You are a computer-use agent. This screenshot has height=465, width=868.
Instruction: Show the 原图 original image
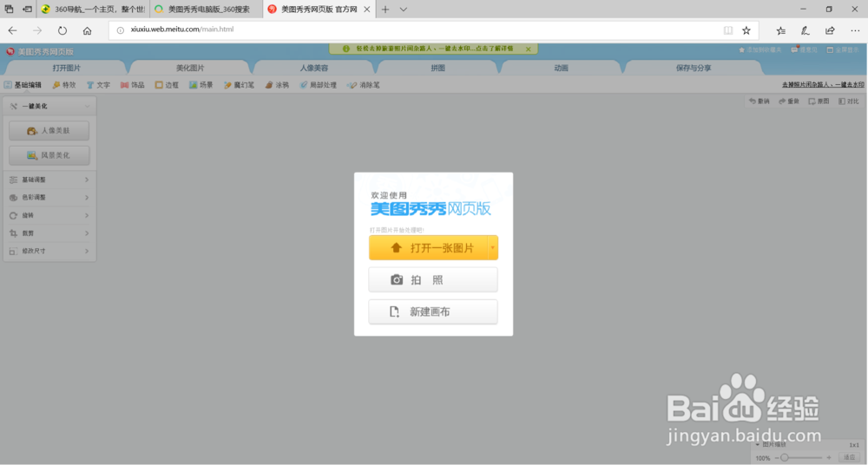[x=819, y=102]
